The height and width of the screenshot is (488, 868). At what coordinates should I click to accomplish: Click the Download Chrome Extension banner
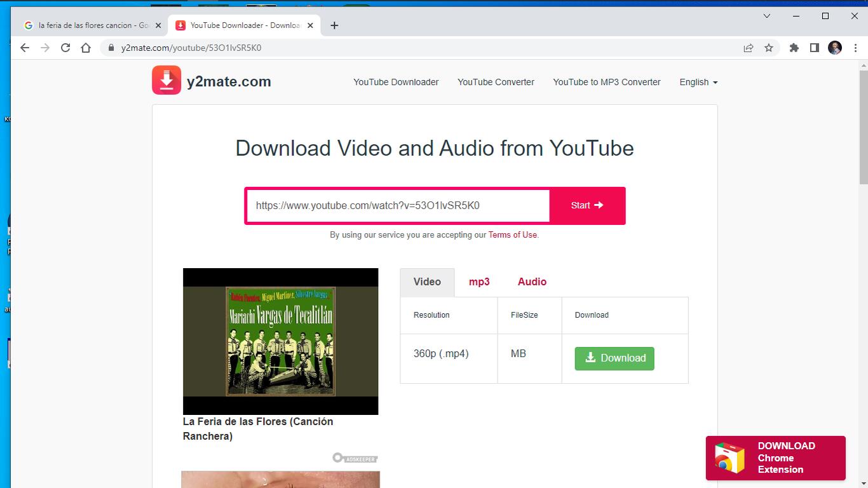[x=775, y=458]
